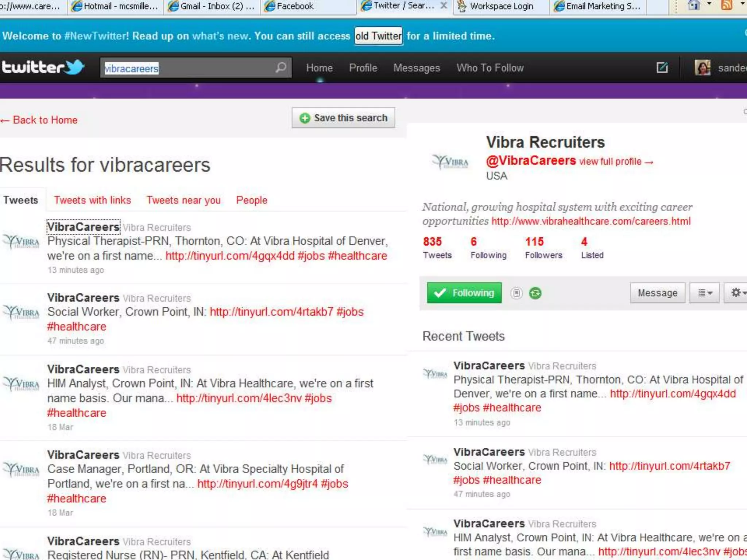Open the lists dropdown next to Message
This screenshot has width=747, height=560.
[x=704, y=293]
